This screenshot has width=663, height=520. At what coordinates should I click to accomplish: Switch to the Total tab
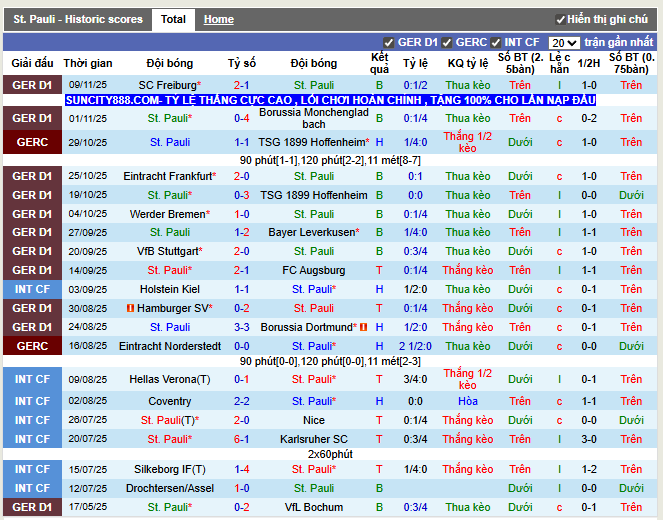coord(173,19)
